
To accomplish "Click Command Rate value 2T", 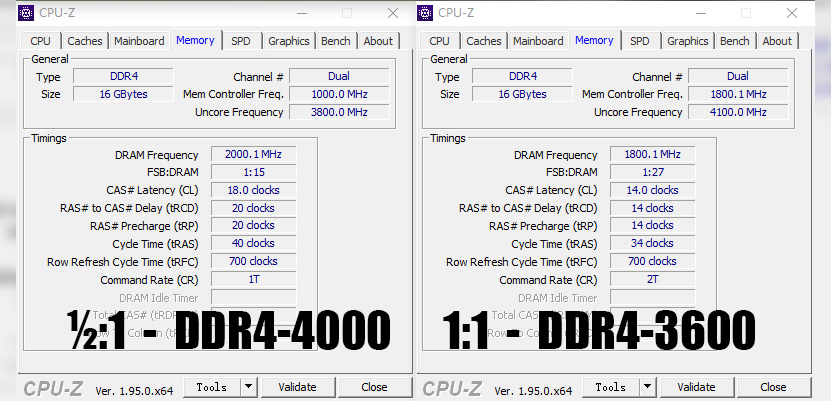I will pyautogui.click(x=652, y=279).
